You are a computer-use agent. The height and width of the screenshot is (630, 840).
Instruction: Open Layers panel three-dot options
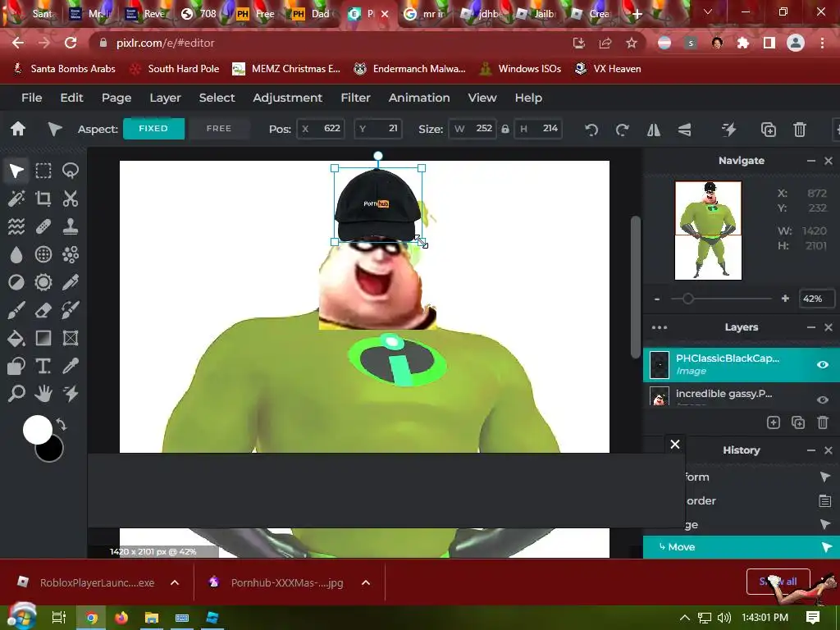[x=660, y=327]
